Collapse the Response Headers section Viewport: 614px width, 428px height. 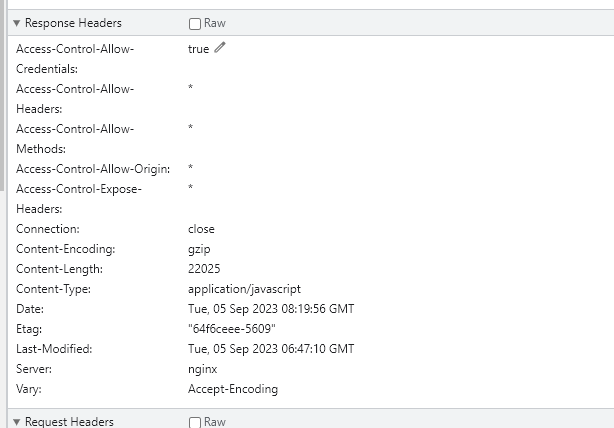[x=16, y=23]
